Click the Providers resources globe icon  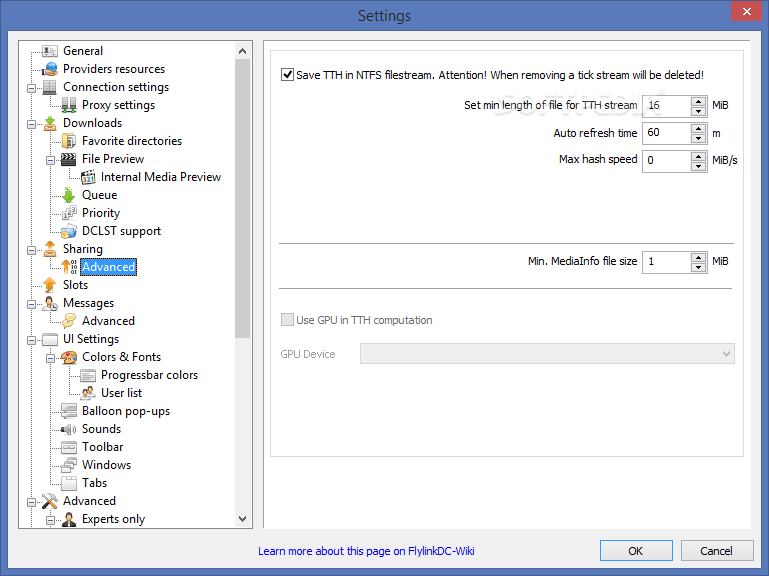pos(50,69)
